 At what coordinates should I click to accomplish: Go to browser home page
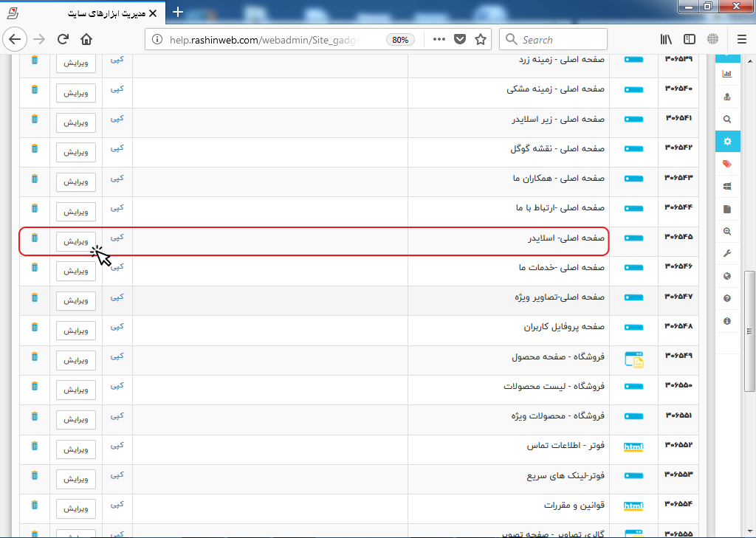(86, 40)
